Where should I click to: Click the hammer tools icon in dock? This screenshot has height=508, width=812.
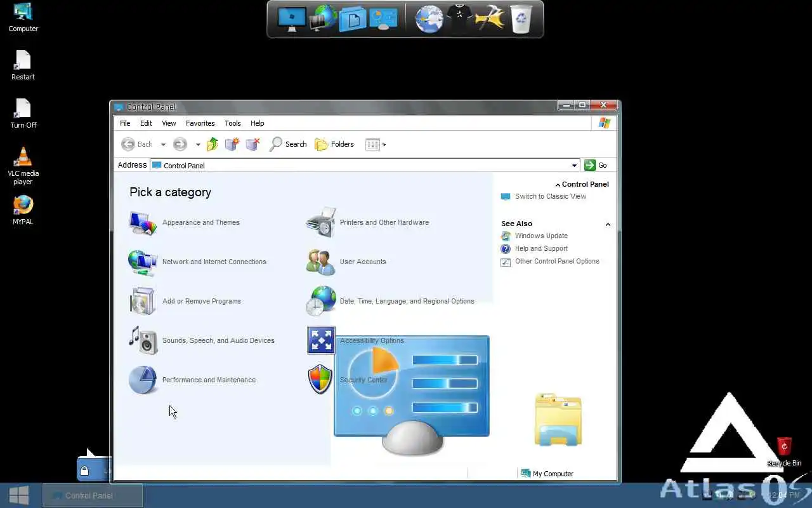488,18
